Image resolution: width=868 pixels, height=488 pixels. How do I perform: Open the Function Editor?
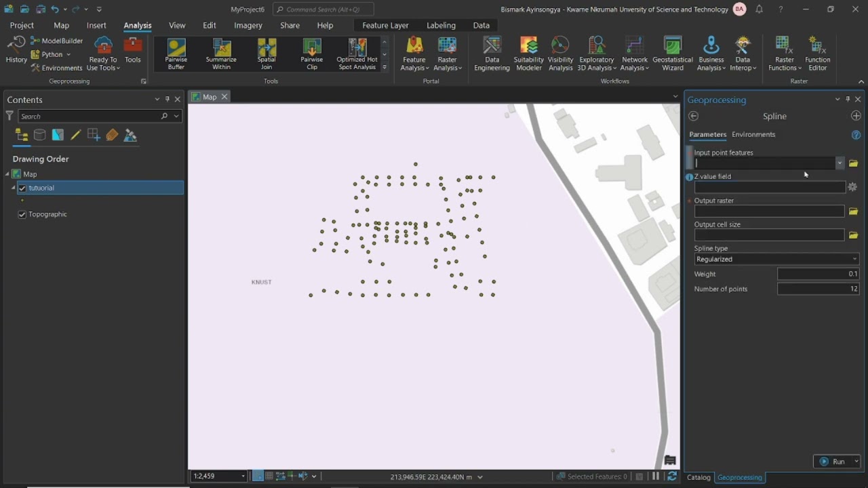click(818, 54)
